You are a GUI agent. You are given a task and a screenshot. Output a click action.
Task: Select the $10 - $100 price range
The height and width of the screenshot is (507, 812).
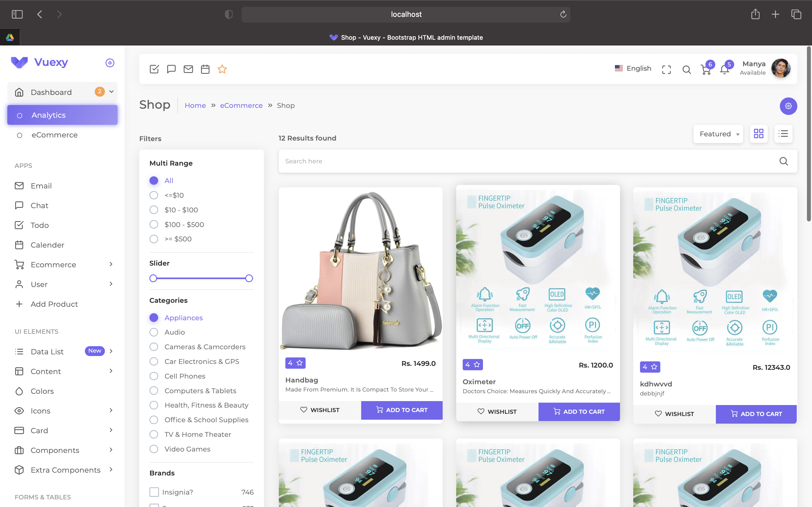point(154,210)
